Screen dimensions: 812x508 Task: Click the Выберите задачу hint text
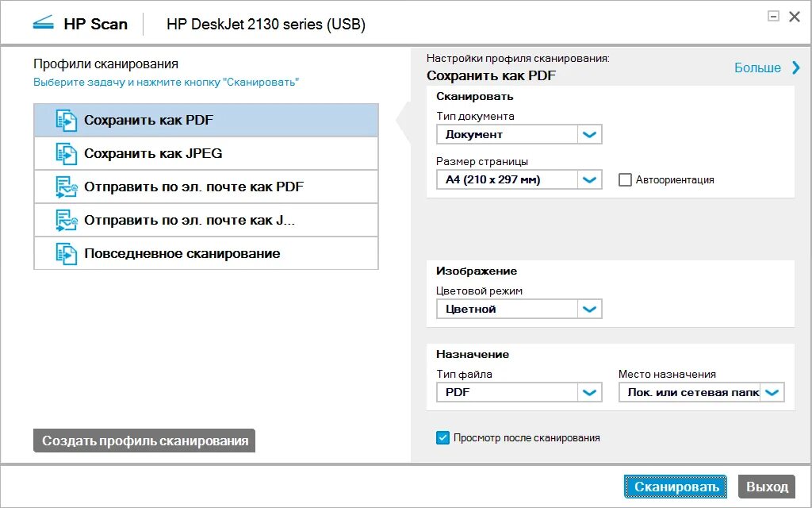point(167,82)
